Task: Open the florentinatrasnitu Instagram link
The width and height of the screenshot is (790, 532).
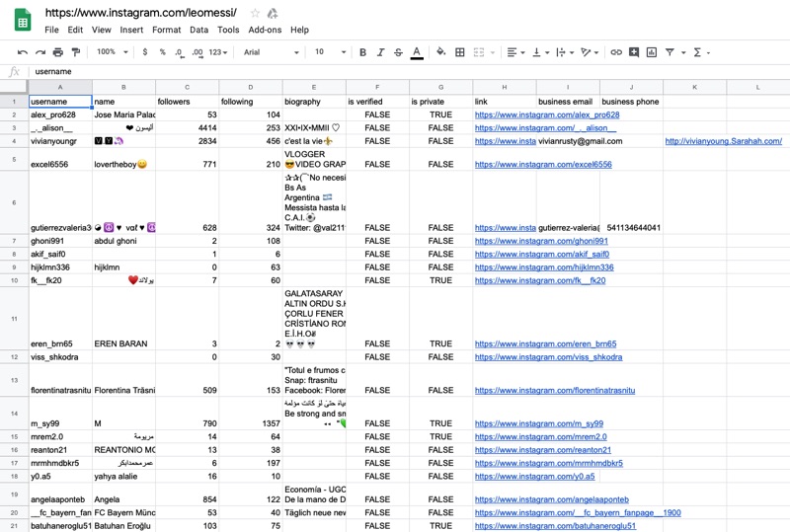Action: click(x=555, y=391)
